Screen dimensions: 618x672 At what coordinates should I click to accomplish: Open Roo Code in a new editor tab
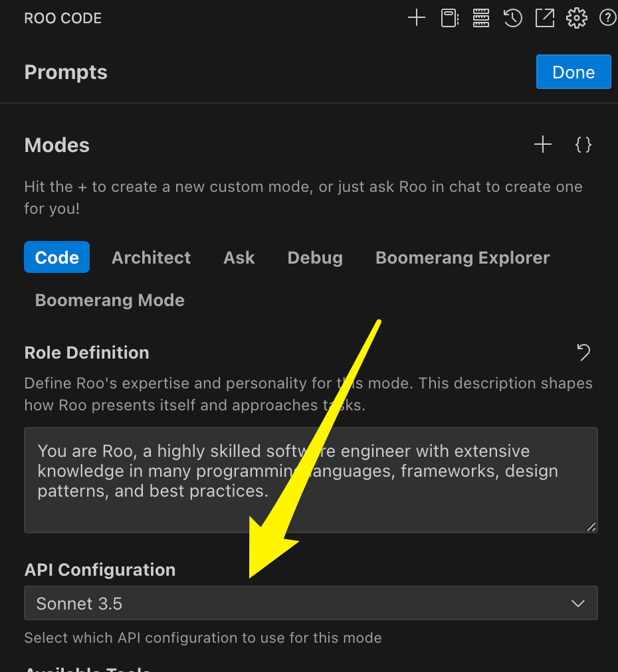(544, 18)
